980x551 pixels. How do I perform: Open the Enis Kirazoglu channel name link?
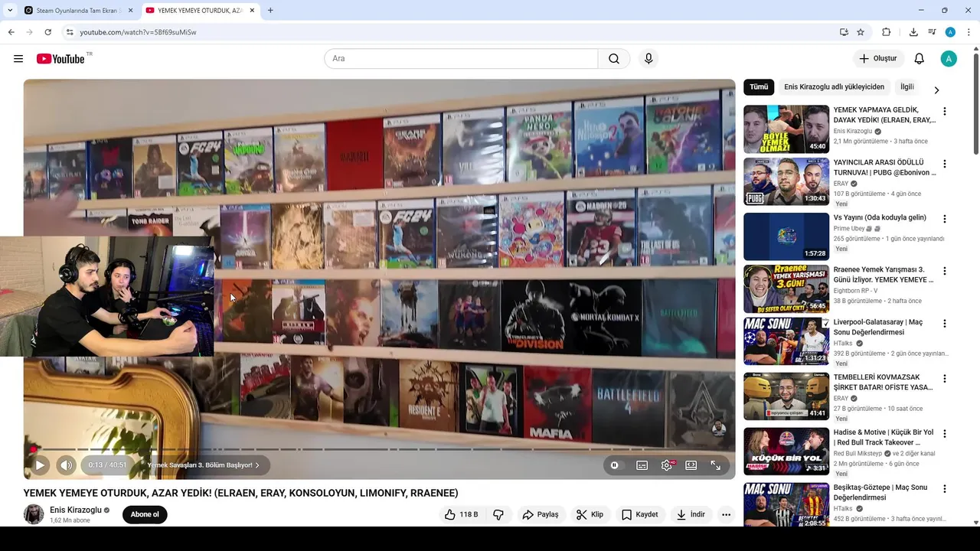pos(76,510)
